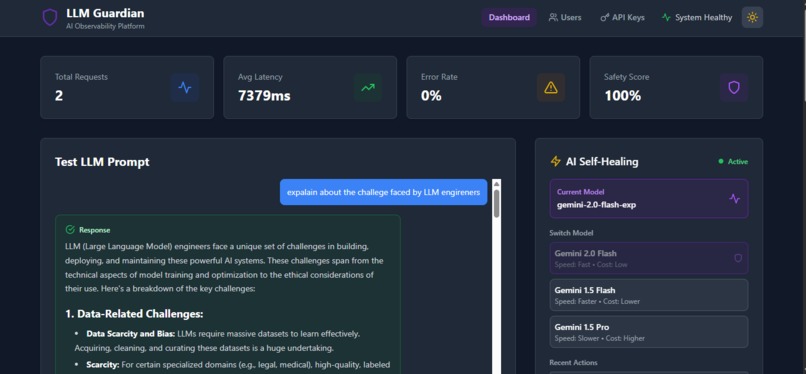Click the AI Observability Platform subtitle
This screenshot has height=374, width=806.
point(105,26)
